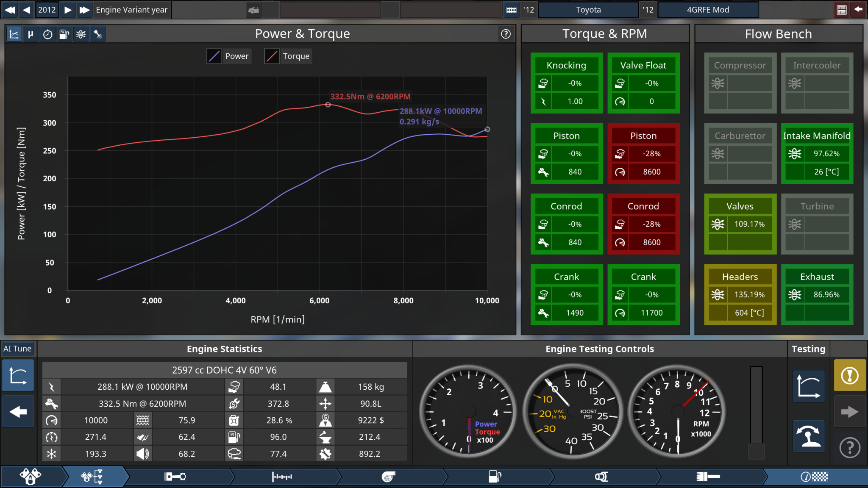
Task: Open the Toyota company selector
Action: coord(588,10)
